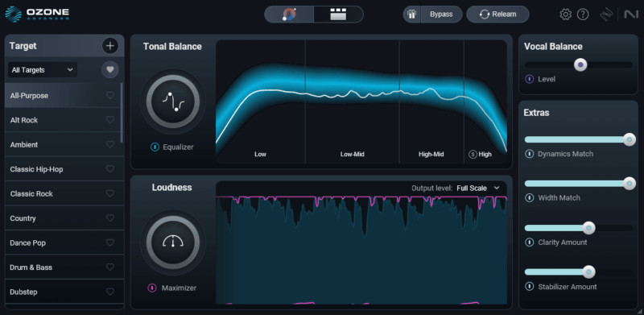Click the target list scrollbar

[122, 113]
